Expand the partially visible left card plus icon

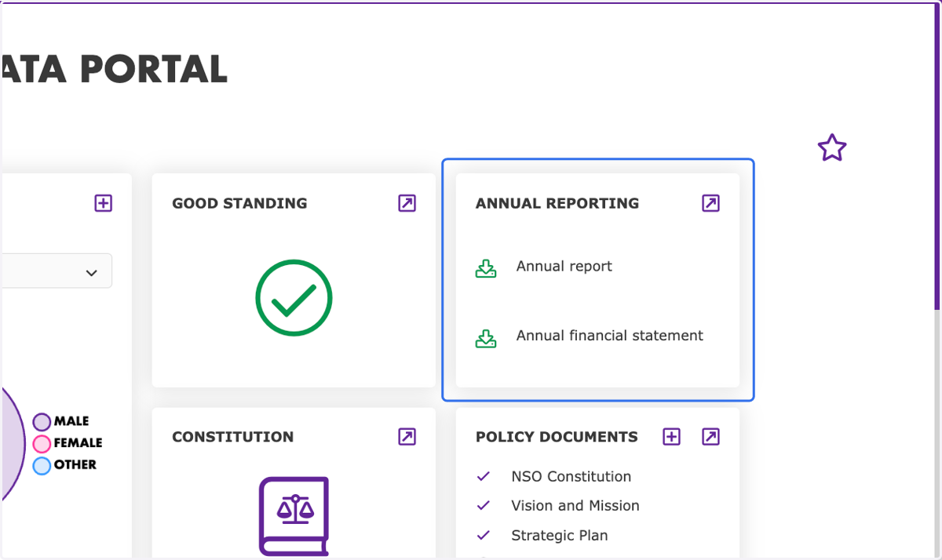point(103,203)
